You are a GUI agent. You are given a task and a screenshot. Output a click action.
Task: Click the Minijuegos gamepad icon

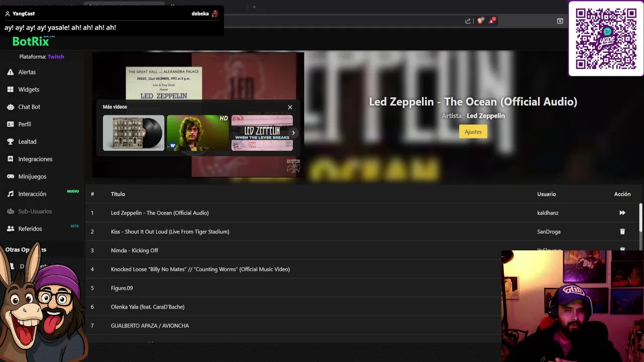click(x=10, y=176)
